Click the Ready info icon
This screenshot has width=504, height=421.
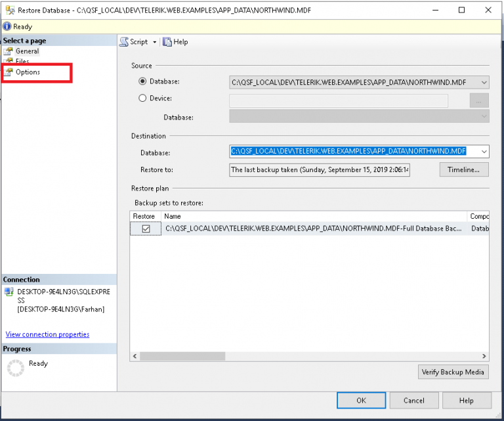tap(7, 26)
